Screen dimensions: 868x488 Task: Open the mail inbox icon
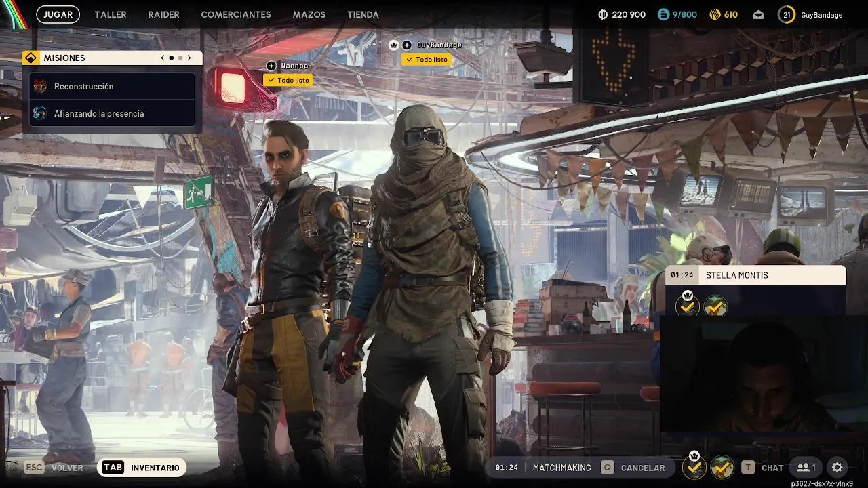click(758, 14)
